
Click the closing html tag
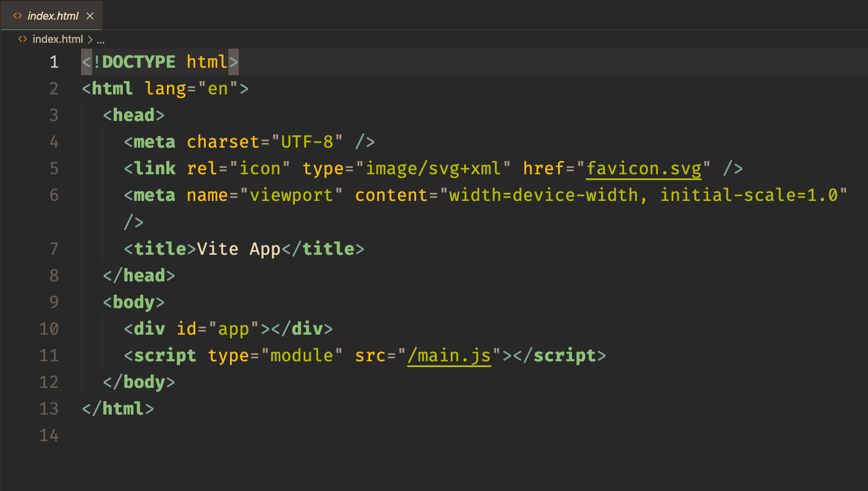click(118, 409)
